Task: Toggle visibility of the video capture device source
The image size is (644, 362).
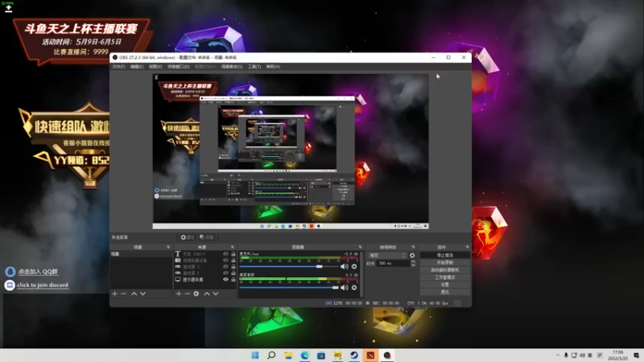Action: click(x=225, y=260)
